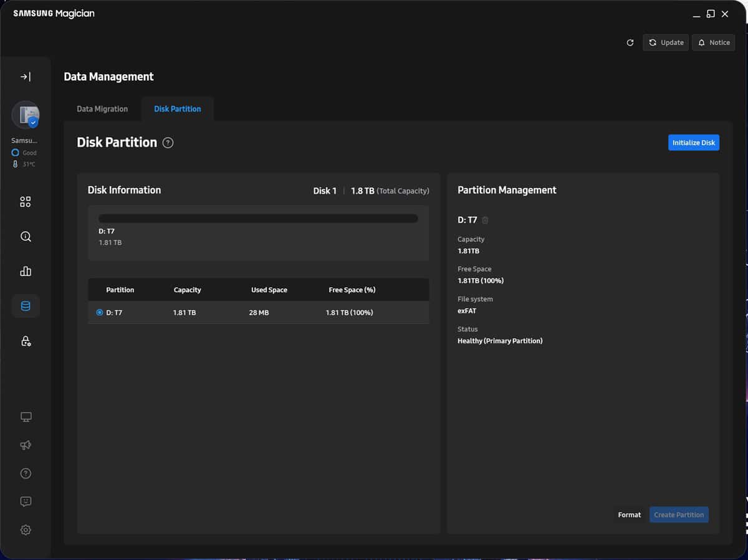
Task: Open the performance bar chart icon
Action: [26, 272]
